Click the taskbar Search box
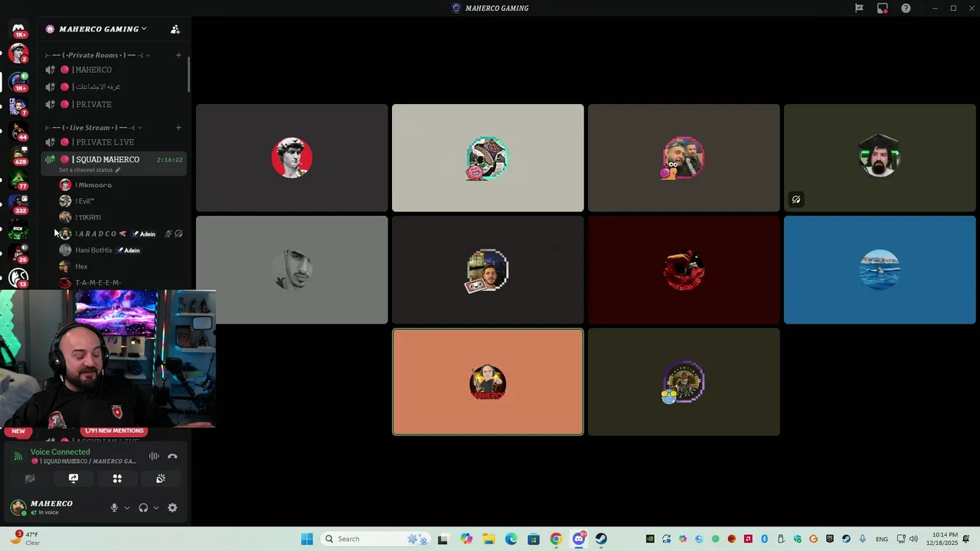Viewport: 980px width, 551px height. pos(375,539)
